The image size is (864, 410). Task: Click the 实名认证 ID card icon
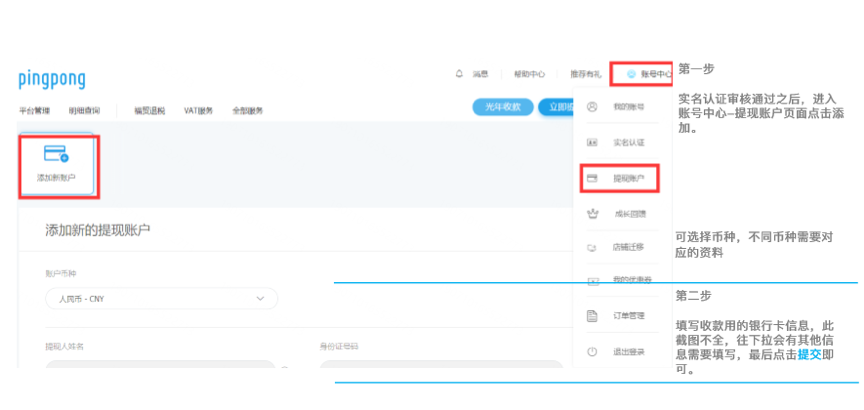(x=592, y=143)
